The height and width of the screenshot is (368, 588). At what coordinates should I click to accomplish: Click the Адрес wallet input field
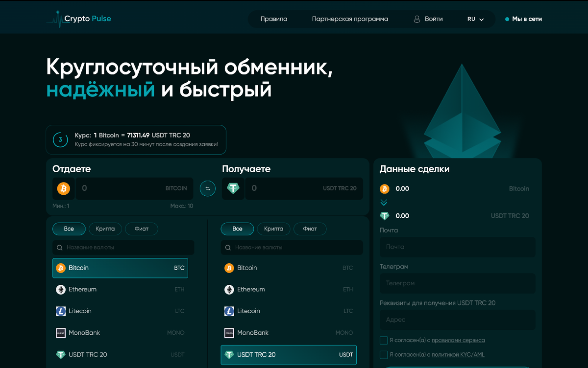tap(458, 320)
